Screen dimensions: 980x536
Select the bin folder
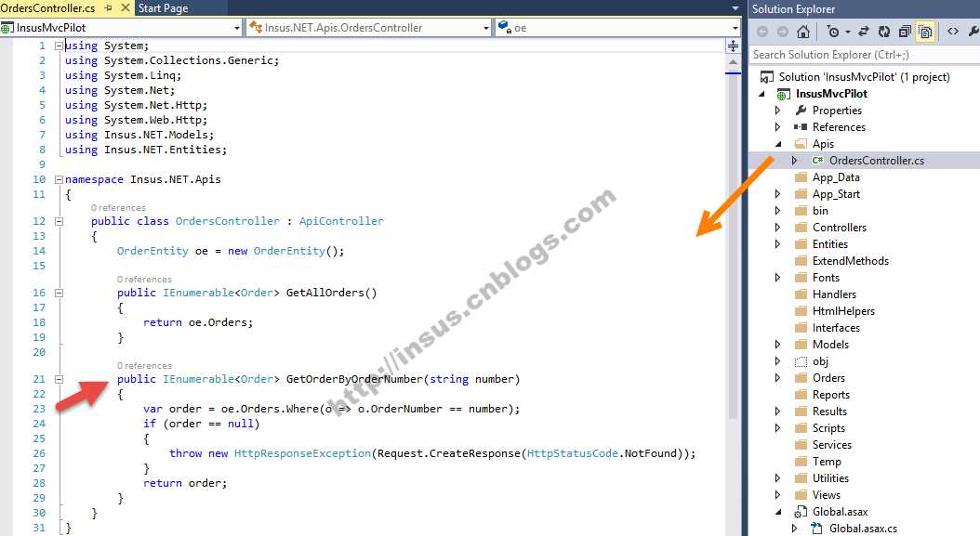pyautogui.click(x=820, y=211)
